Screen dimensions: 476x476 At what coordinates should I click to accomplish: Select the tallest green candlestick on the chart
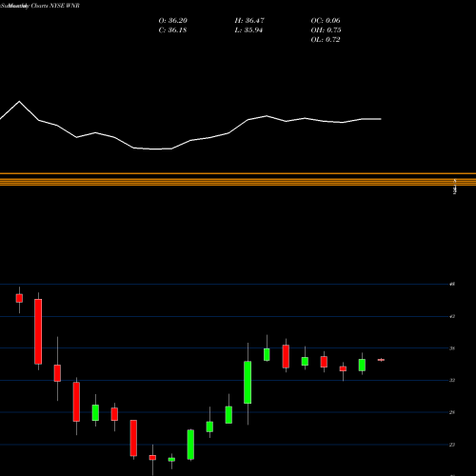coord(248,383)
